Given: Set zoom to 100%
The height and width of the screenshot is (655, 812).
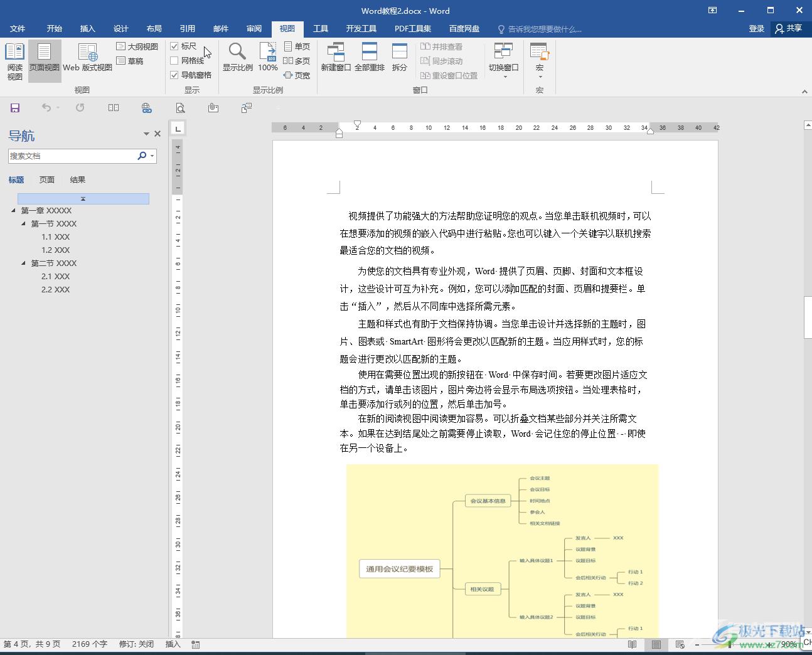Looking at the screenshot, I should coord(268,57).
